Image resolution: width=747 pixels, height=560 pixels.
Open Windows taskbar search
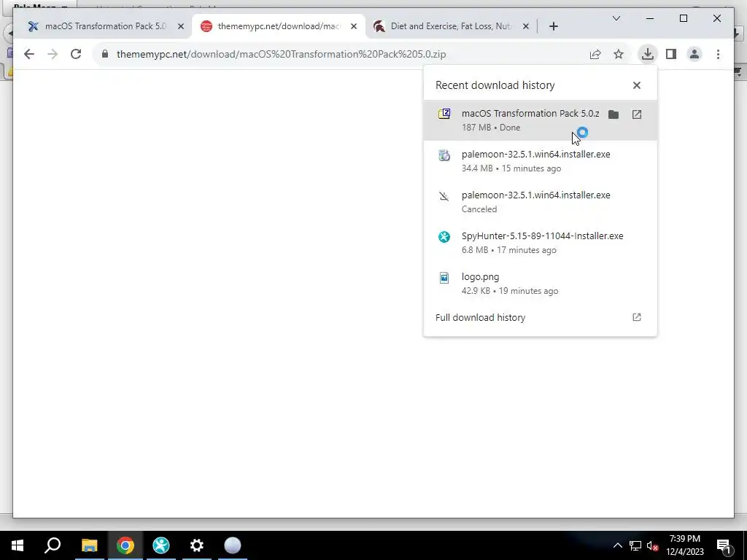point(53,545)
